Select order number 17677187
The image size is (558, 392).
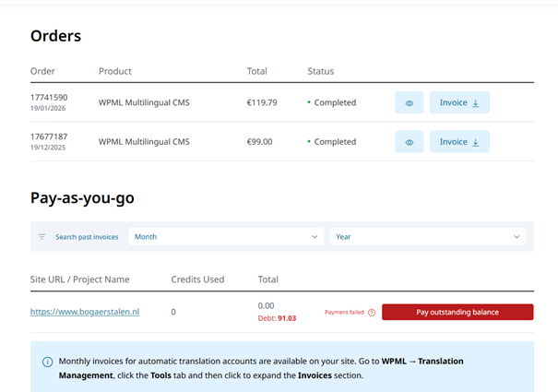pyautogui.click(x=49, y=137)
